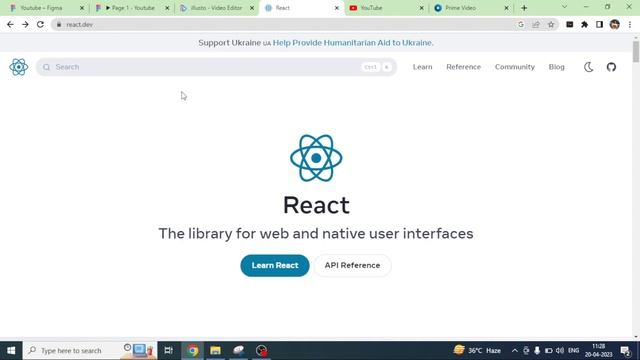Viewport: 640px width, 360px height.
Task: Click the page vertical scrollbar thumb
Action: point(636,52)
